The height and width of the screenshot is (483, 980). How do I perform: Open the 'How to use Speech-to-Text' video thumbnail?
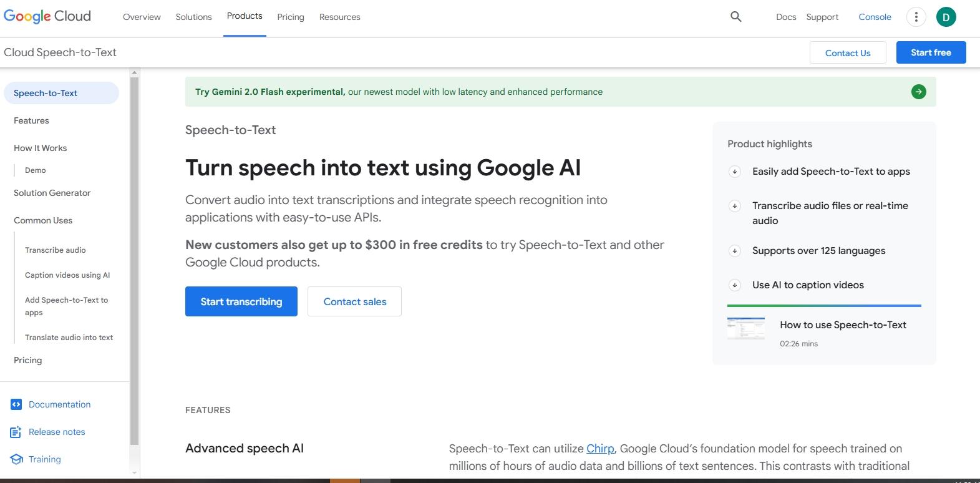(x=745, y=328)
